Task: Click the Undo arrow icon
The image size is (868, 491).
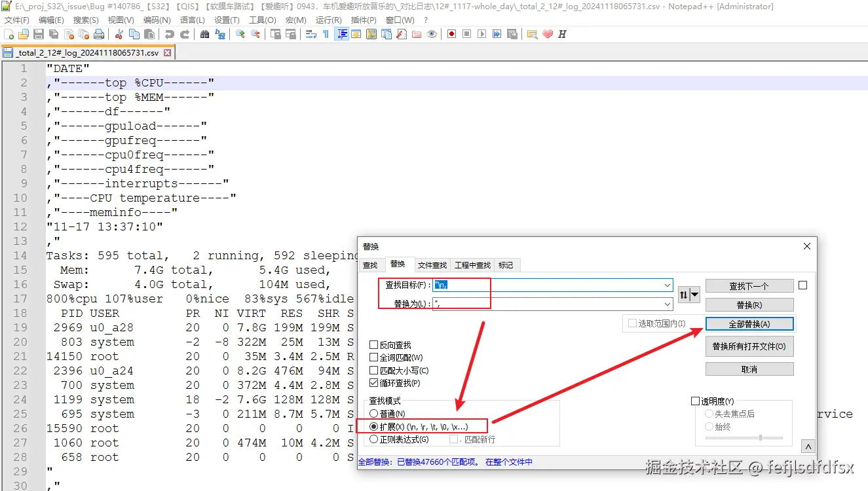Action: [170, 34]
